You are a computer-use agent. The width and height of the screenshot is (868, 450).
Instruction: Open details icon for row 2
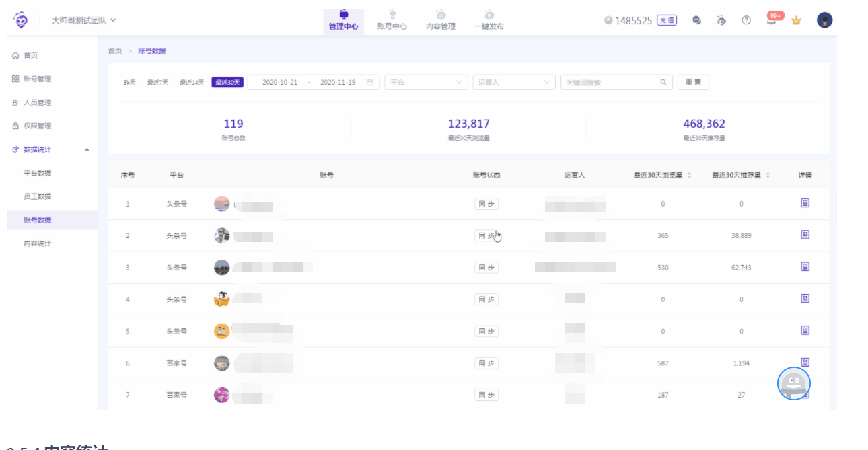(805, 235)
